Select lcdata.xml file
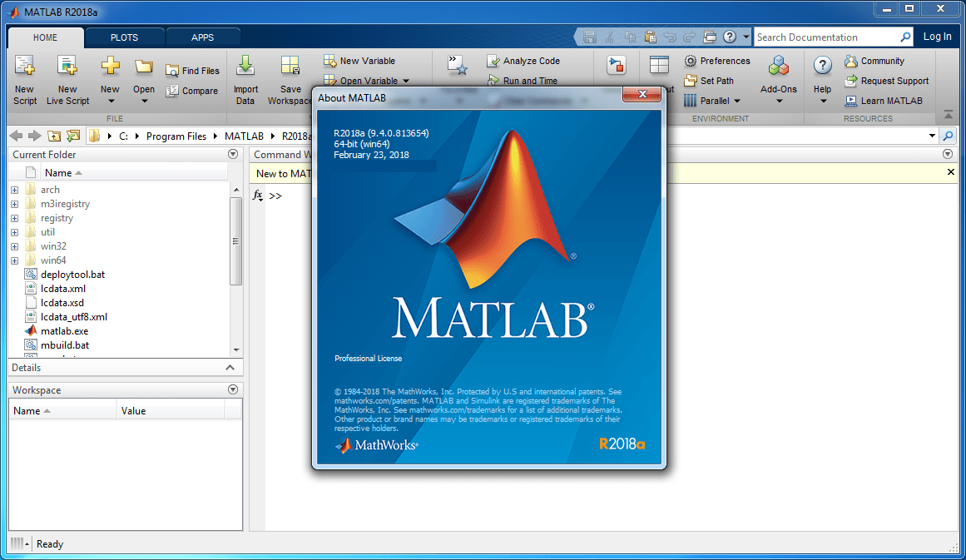 [x=63, y=289]
